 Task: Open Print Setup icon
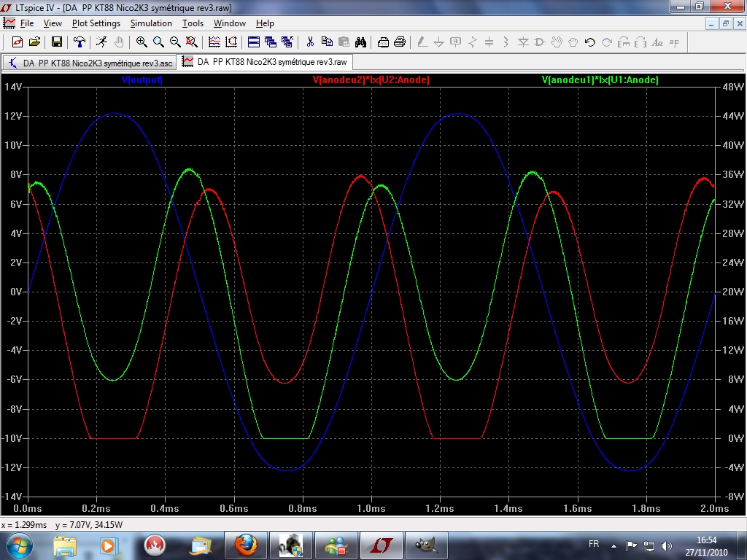tap(383, 42)
